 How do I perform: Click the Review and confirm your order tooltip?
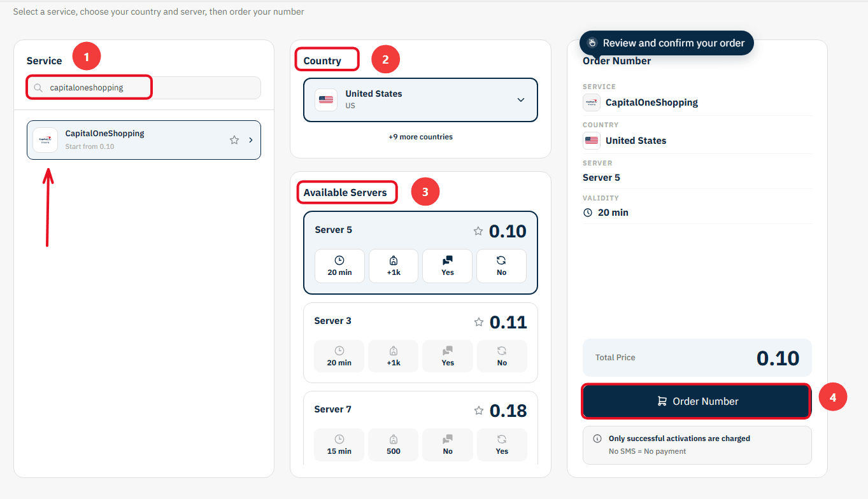point(667,43)
